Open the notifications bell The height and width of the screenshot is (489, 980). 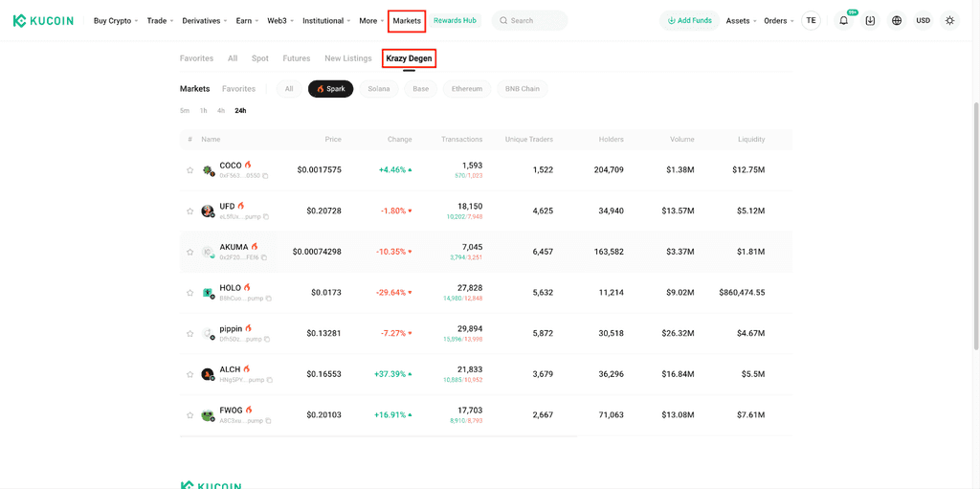pos(844,21)
